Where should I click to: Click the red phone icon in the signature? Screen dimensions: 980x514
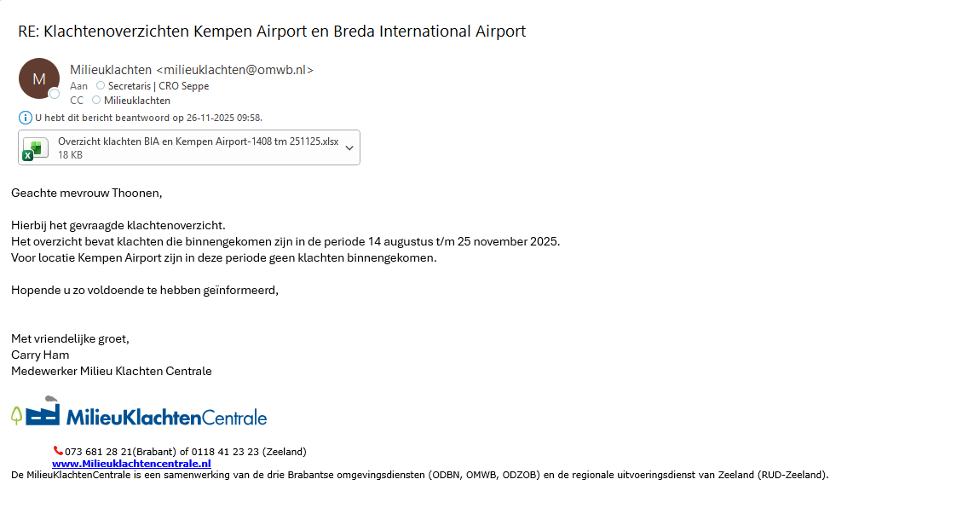pos(58,450)
